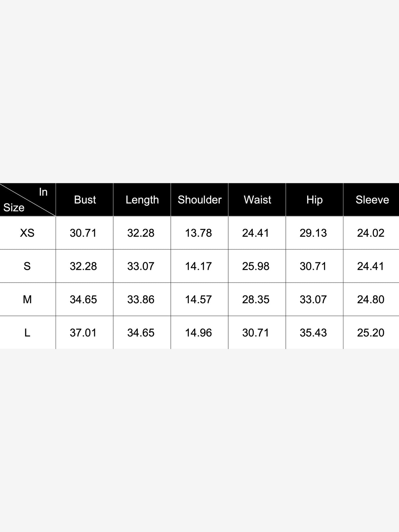The image size is (399, 532).
Task: Click the S waist value 25.98
Action: (256, 266)
